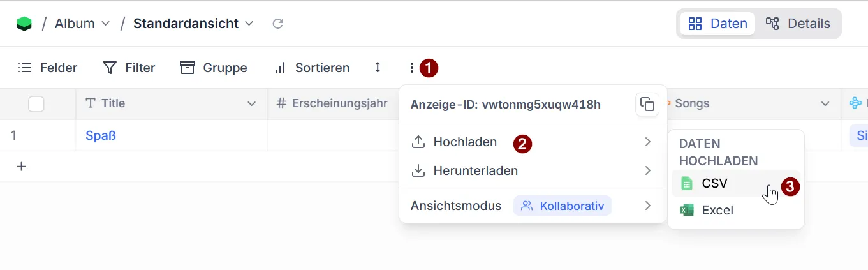This screenshot has height=270, width=868.
Task: Choose the Excel upload option
Action: [717, 210]
